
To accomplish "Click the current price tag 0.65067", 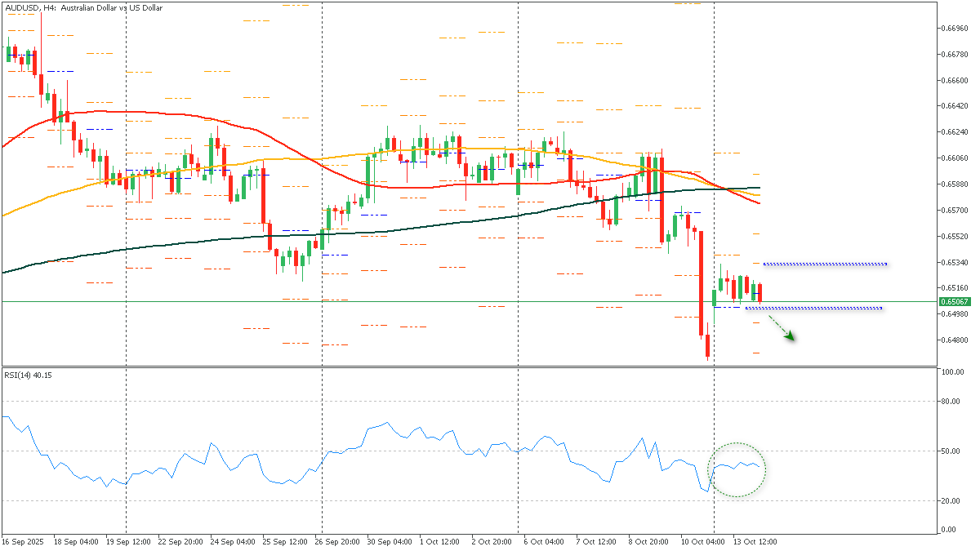I will (x=954, y=302).
